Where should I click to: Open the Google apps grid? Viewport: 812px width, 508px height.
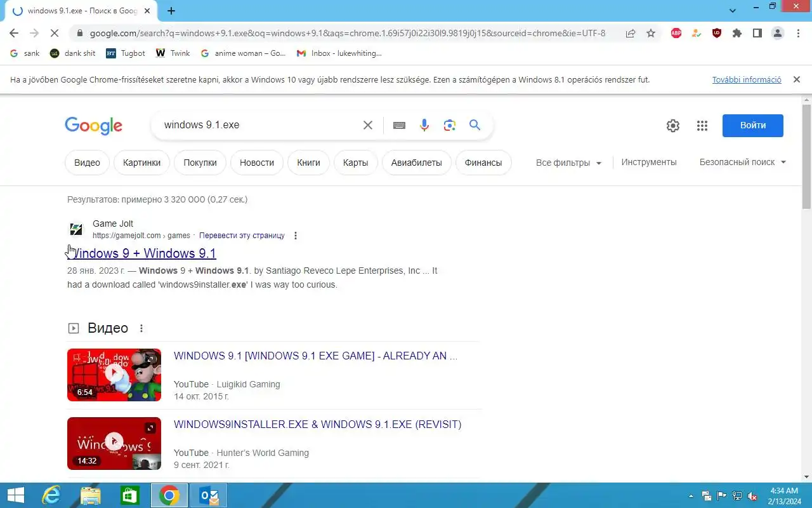point(702,126)
